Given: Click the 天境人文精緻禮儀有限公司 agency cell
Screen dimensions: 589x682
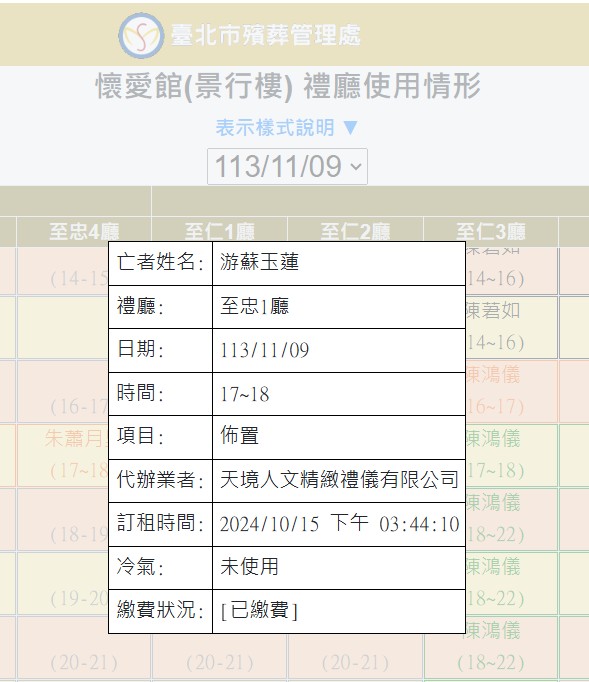Looking at the screenshot, I should tap(339, 481).
